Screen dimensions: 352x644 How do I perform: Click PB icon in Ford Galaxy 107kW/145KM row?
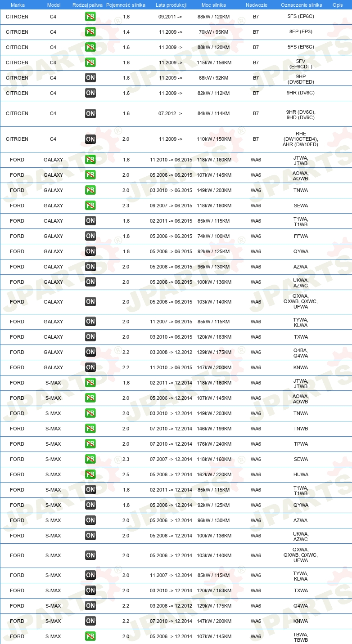(90, 175)
